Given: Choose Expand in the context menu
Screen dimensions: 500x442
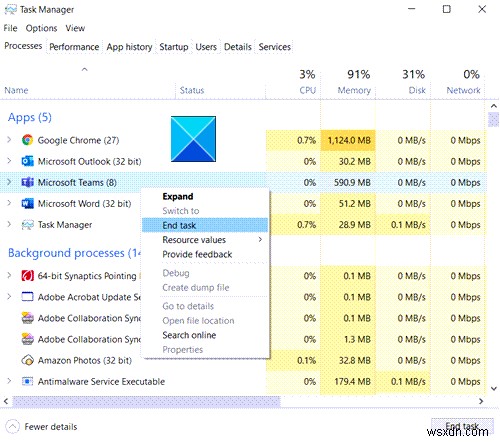Looking at the screenshot, I should point(205,196).
